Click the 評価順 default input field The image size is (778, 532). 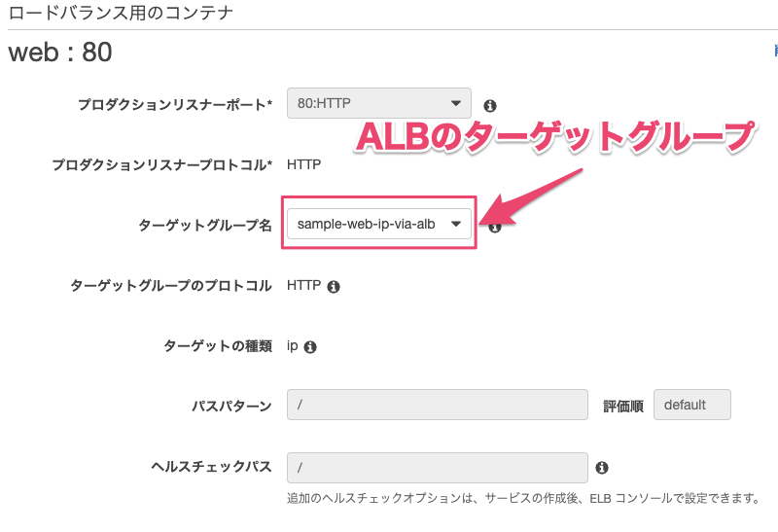[692, 405]
